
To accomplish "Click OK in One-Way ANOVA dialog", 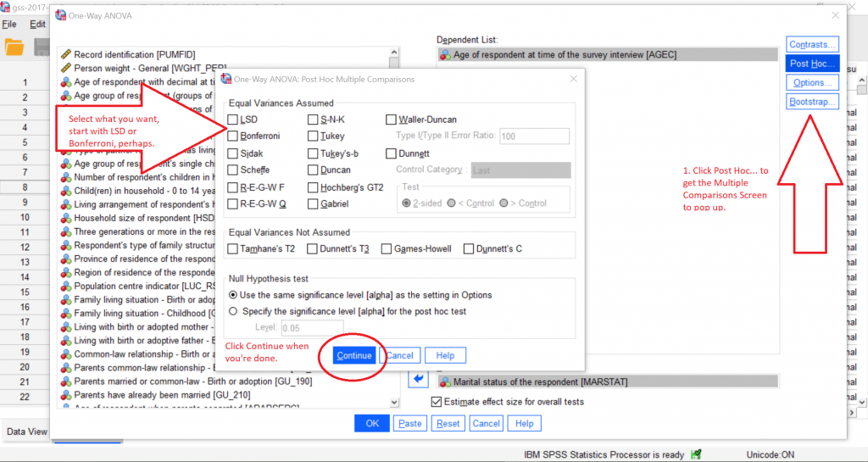I will click(372, 423).
